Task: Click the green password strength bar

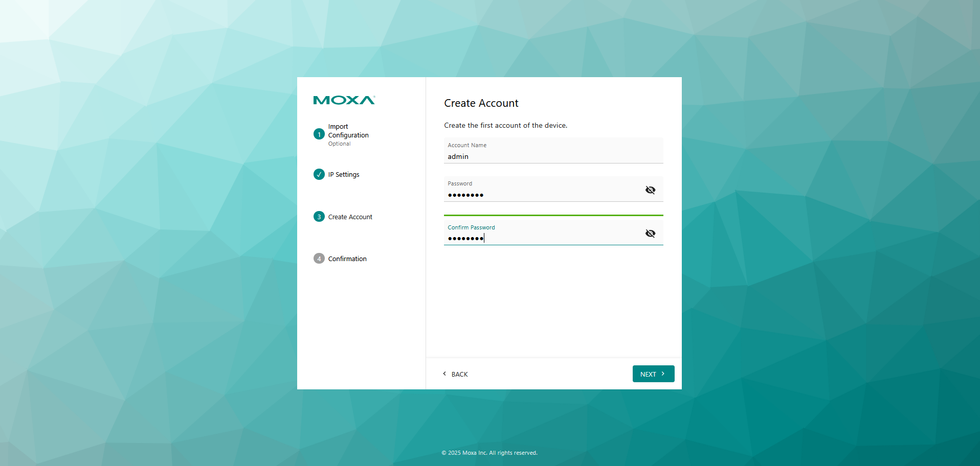Action: tap(553, 215)
